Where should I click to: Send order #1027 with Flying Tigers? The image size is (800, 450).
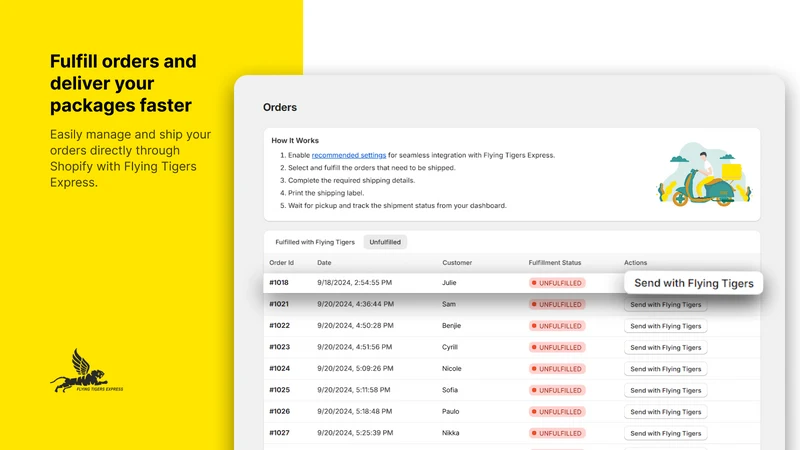(665, 433)
